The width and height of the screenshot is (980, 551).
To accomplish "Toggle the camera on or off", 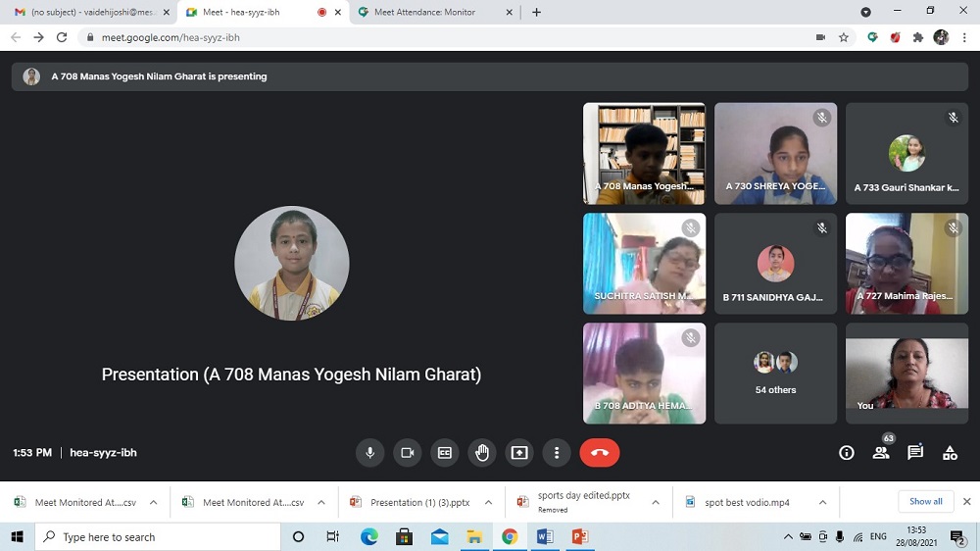I will (x=408, y=453).
